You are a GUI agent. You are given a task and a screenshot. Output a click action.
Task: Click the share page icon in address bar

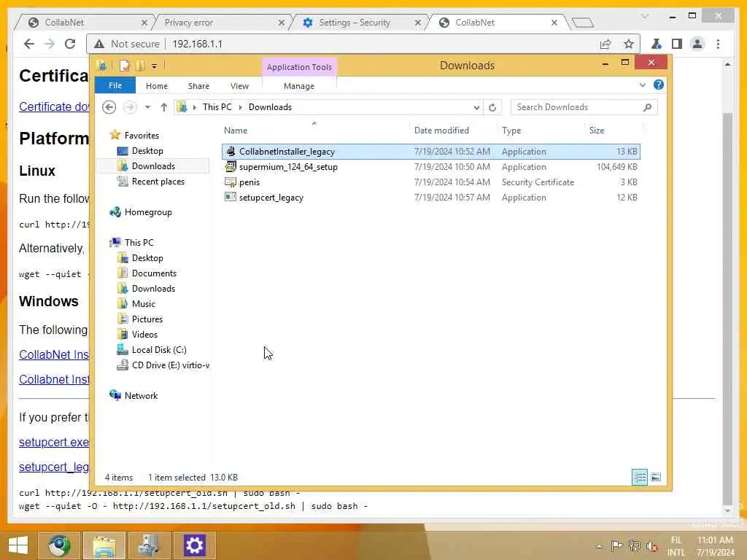[605, 44]
